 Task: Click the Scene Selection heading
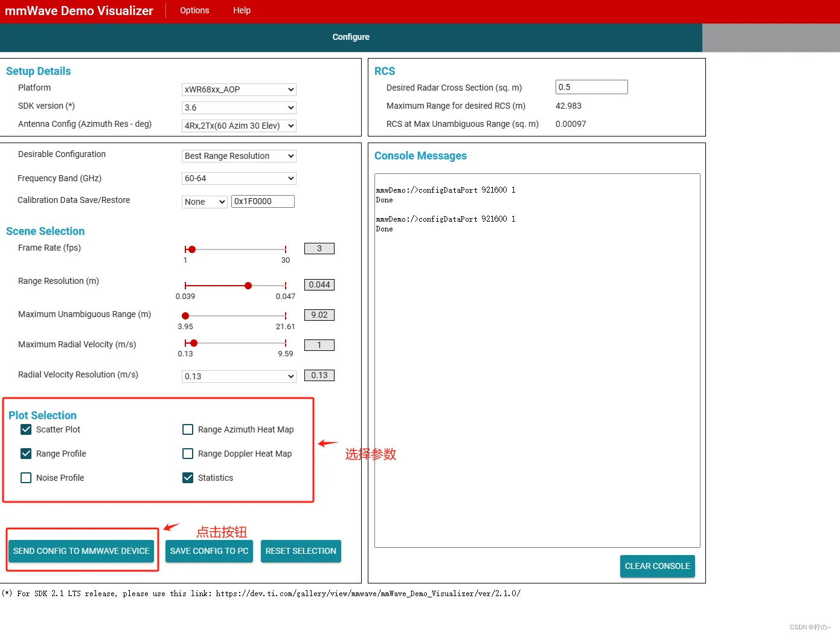click(45, 231)
